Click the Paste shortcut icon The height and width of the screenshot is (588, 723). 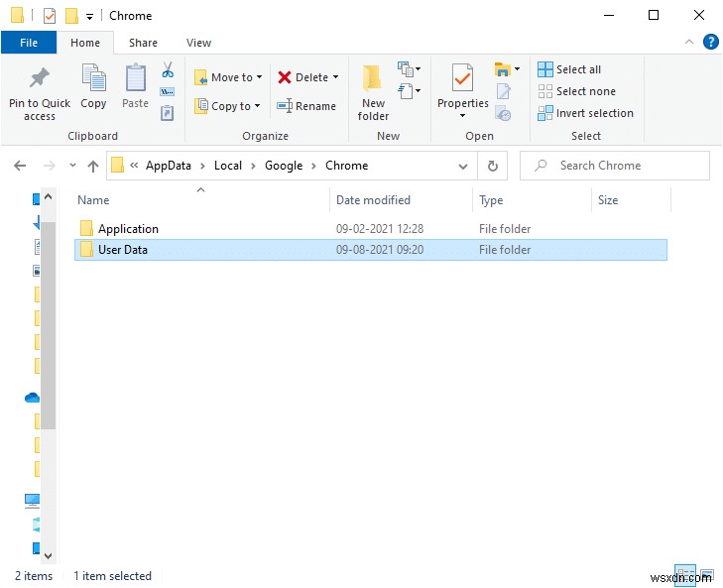tap(167, 112)
